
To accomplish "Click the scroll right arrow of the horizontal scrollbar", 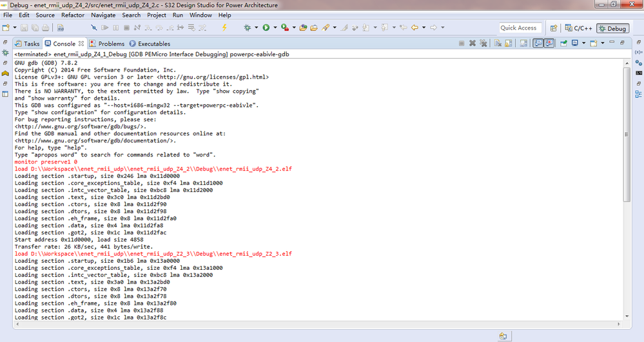I will [619, 324].
